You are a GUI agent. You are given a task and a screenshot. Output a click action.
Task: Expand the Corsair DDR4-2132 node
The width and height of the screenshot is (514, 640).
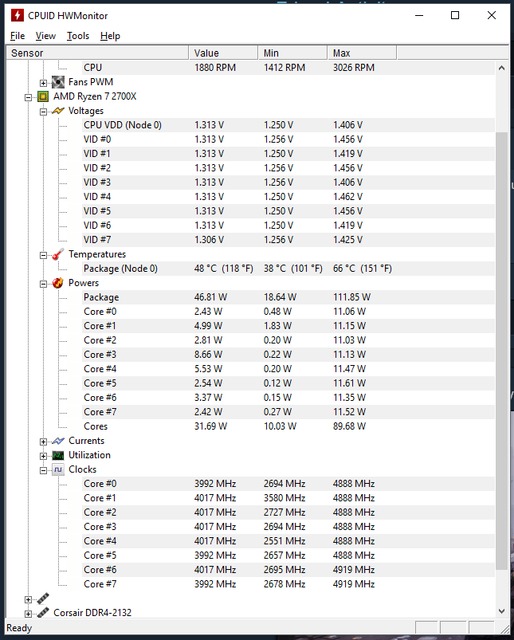28,613
